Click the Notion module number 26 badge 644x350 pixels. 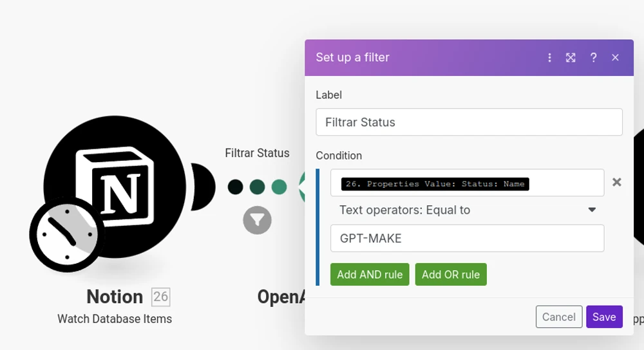click(160, 297)
